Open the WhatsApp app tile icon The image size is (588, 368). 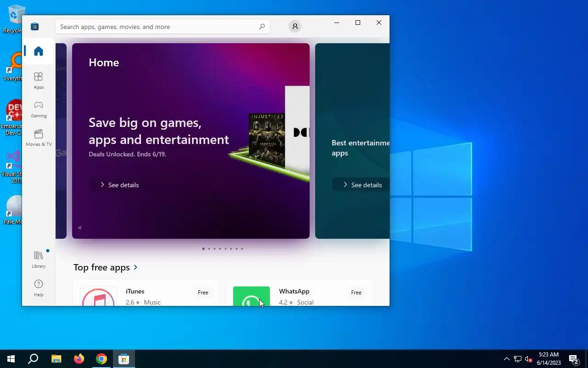[x=251, y=296]
